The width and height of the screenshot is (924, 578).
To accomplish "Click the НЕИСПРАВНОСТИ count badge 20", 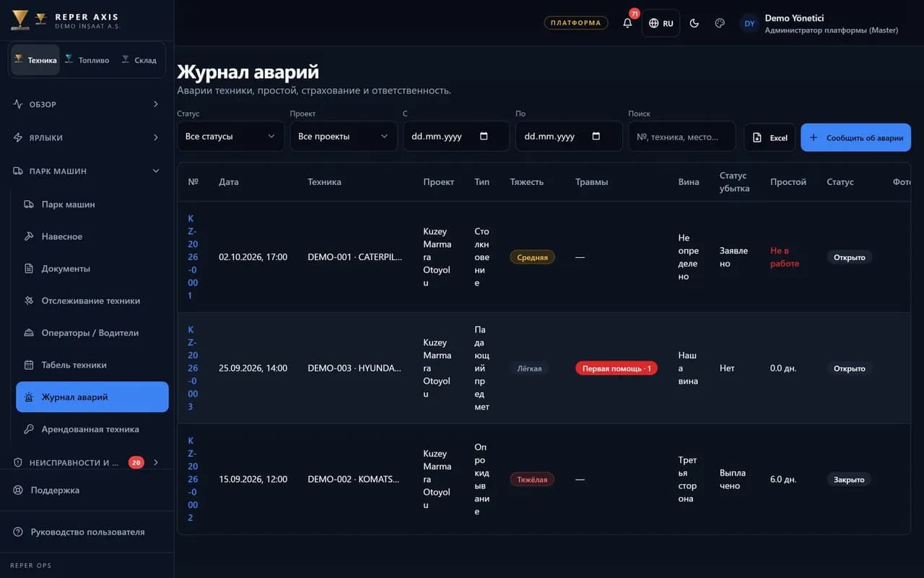I will coord(136,462).
